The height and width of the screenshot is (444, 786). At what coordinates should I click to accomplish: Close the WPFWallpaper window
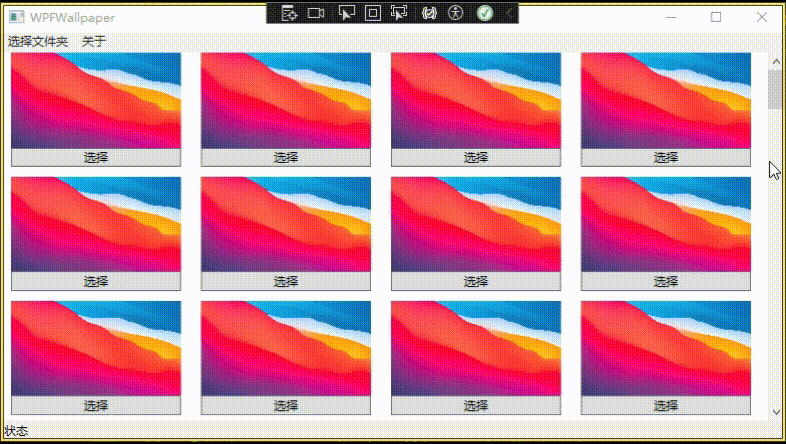[762, 17]
